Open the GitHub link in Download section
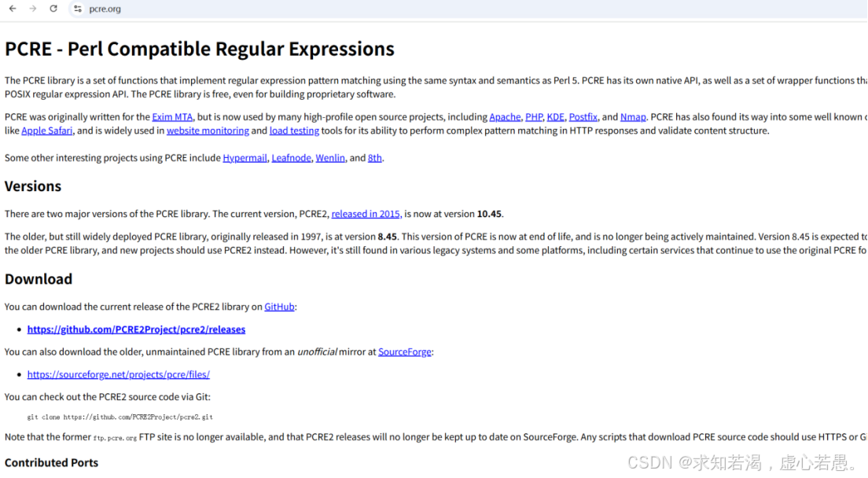This screenshot has height=478, width=868. point(279,307)
